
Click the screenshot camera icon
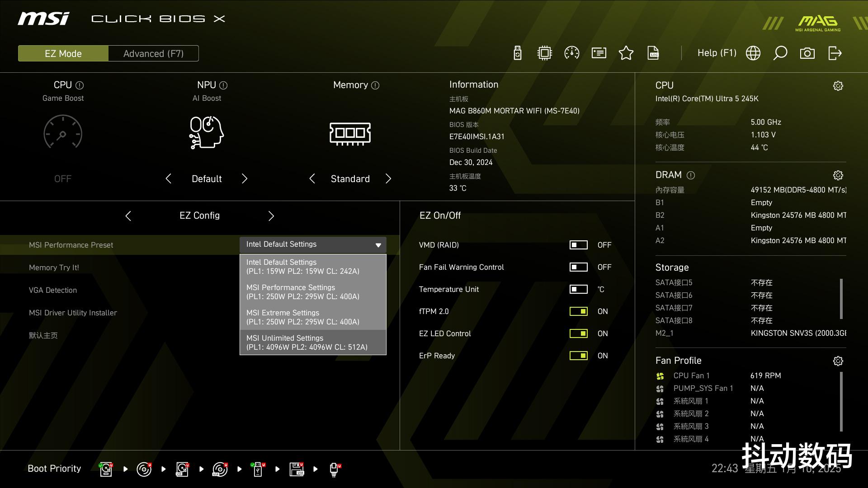pos(807,53)
